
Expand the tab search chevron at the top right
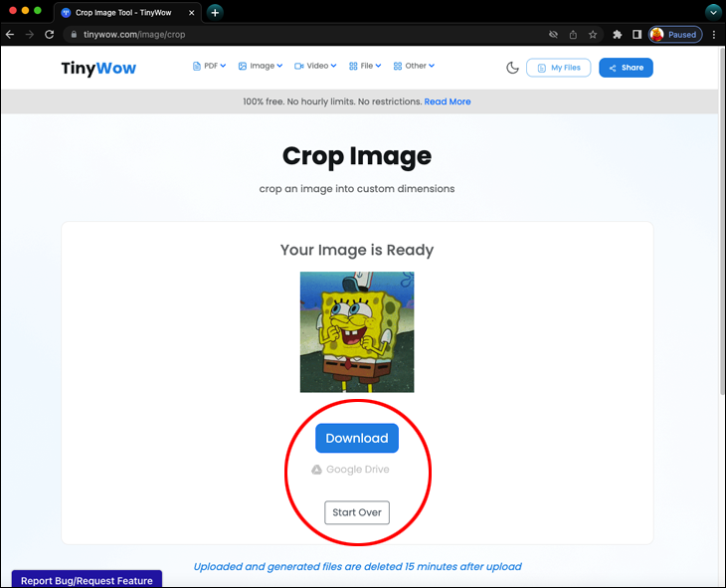click(x=713, y=13)
